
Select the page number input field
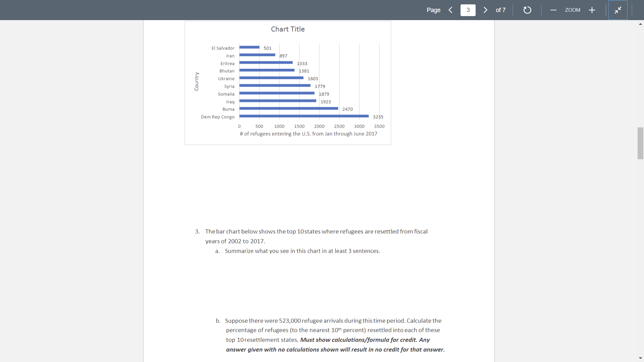click(x=468, y=10)
